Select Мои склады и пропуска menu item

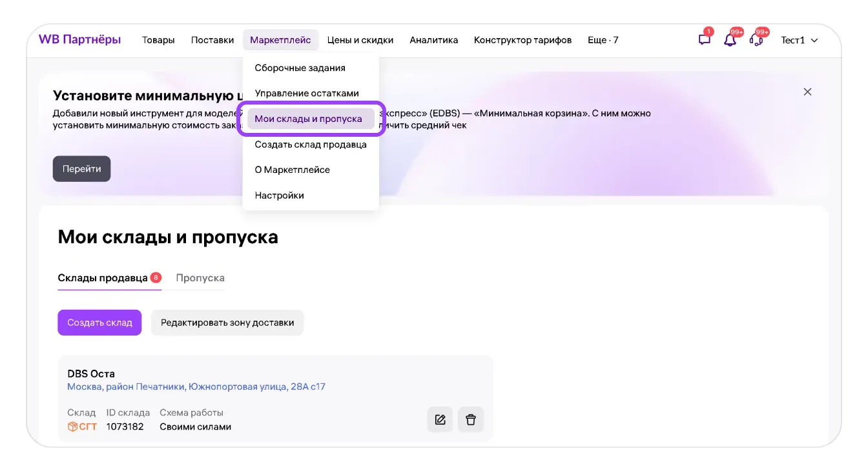(308, 119)
